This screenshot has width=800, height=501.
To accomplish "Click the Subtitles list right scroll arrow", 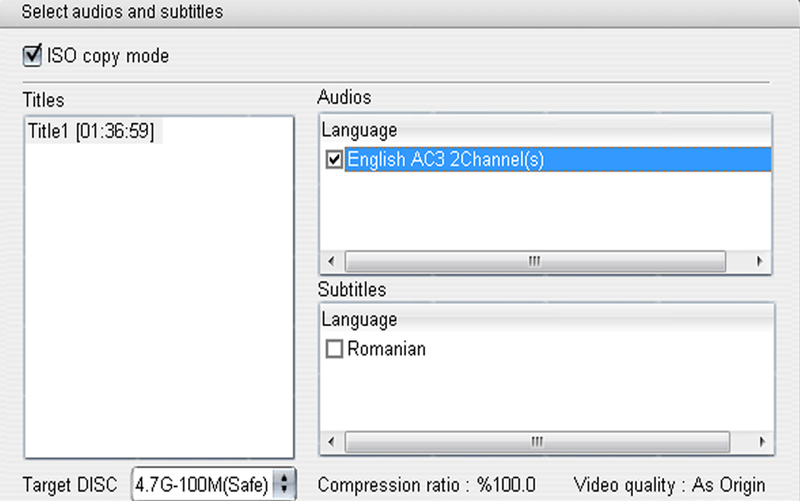I will (762, 442).
